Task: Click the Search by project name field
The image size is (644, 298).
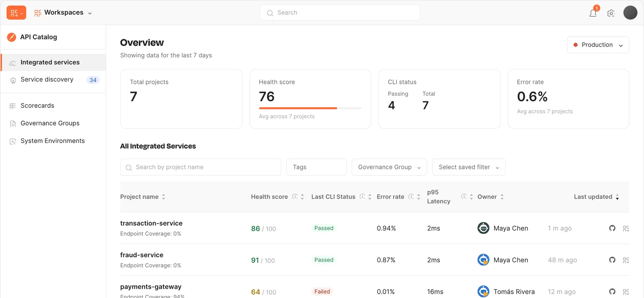Action: tap(201, 167)
